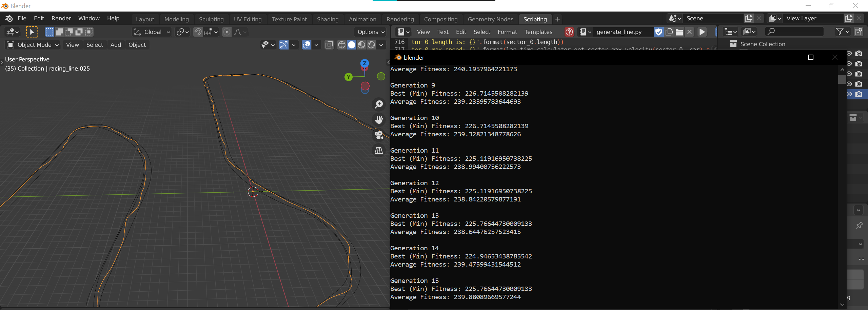Image resolution: width=868 pixels, height=310 pixels.
Task: Open the Global transform orientation dropdown
Action: [152, 32]
